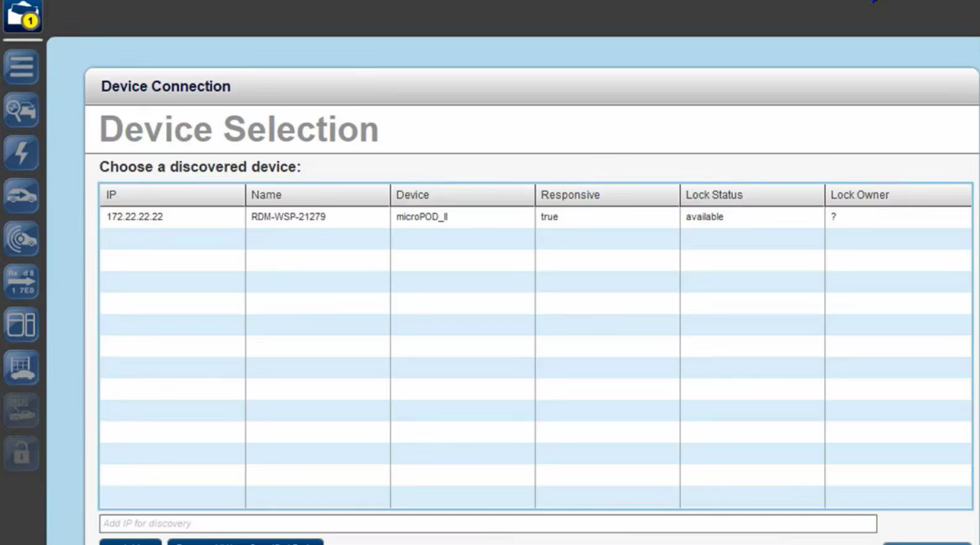Click the car with arrow icon
This screenshot has height=545, width=980.
[21, 196]
